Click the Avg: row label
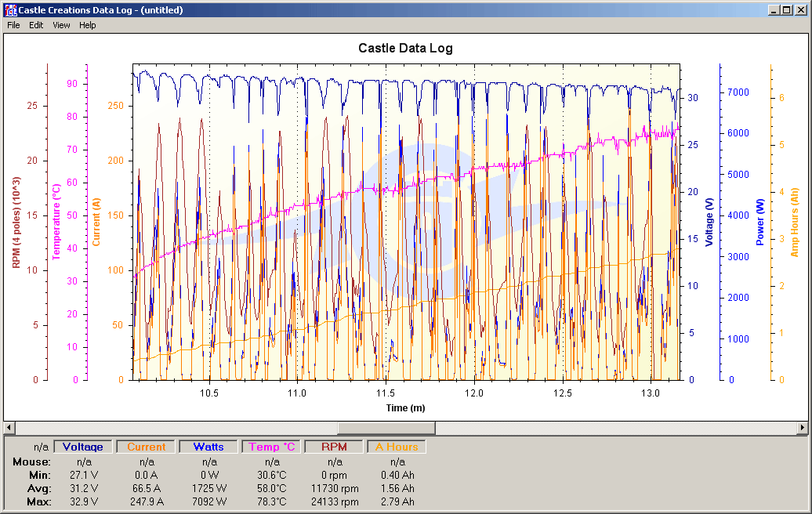 [39, 488]
